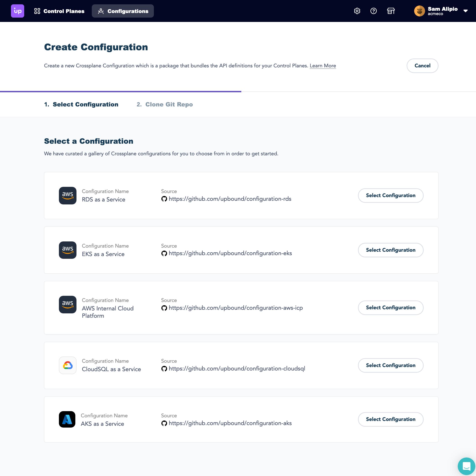Open the Configurations tab
The width and height of the screenshot is (476, 476).
tap(123, 11)
